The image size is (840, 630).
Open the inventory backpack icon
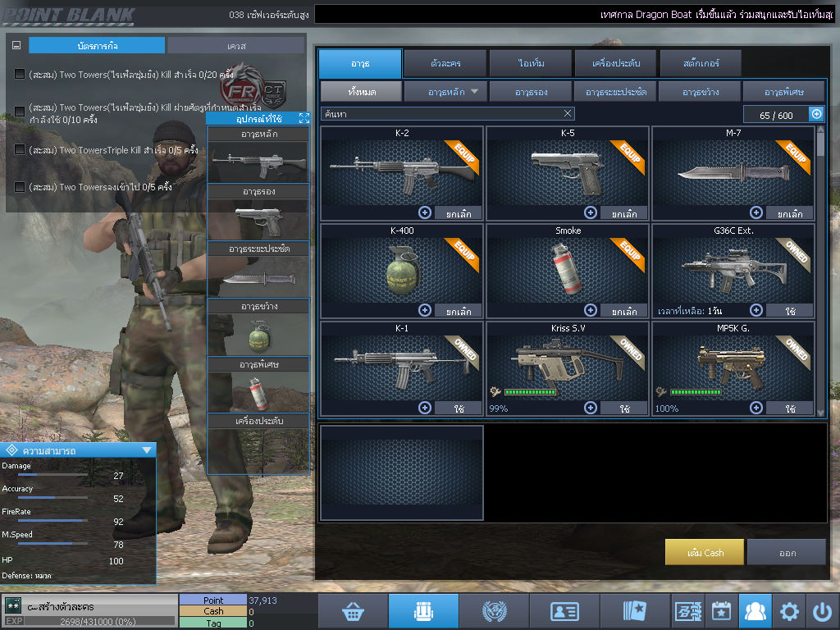(423, 611)
